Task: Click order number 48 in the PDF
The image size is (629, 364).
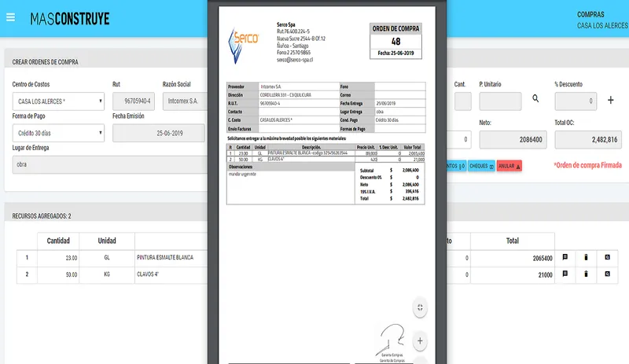Action: 396,42
